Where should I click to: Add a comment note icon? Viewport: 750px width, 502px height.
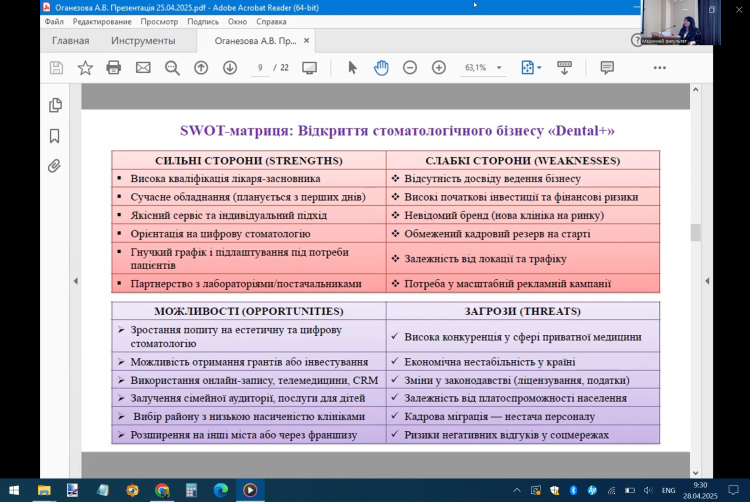coord(607,68)
